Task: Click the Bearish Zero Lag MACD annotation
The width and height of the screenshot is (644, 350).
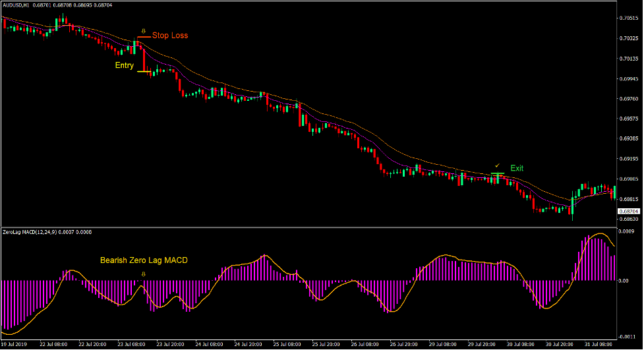Action: tap(144, 260)
